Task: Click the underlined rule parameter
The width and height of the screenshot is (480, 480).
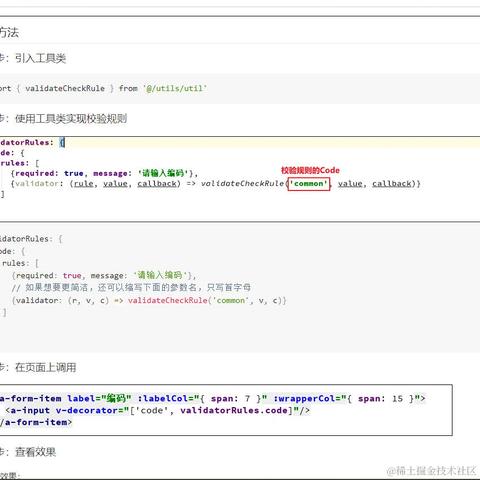Action: pos(84,184)
